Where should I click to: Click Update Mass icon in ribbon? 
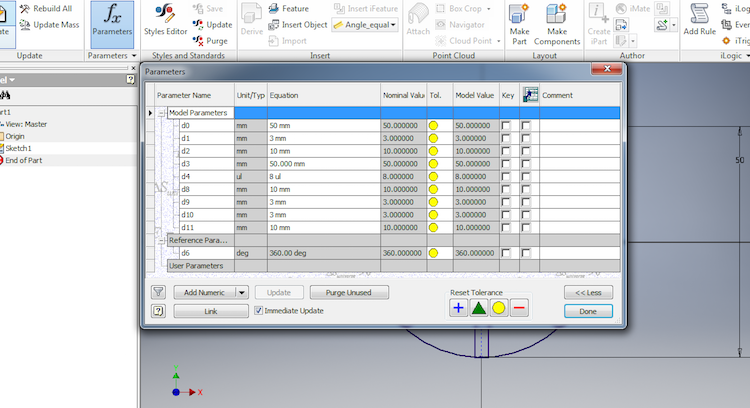coord(25,24)
